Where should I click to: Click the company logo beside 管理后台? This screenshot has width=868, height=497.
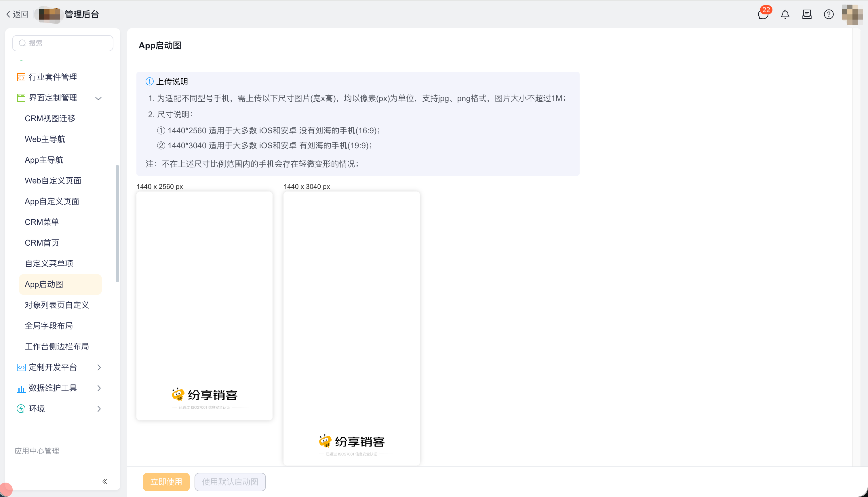pos(49,14)
